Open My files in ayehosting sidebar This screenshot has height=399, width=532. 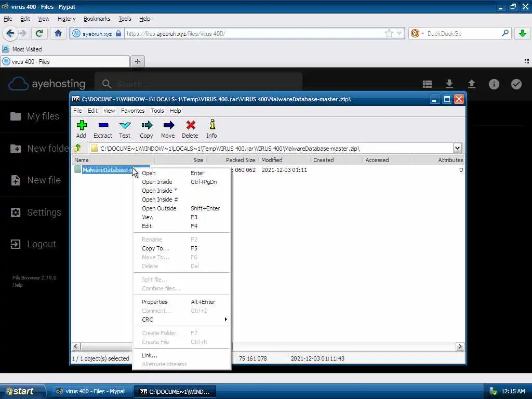click(35, 116)
